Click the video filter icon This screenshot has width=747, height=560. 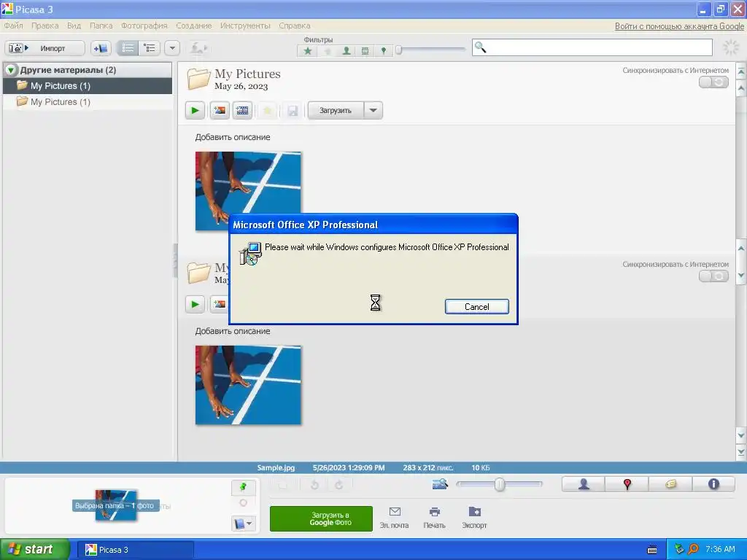click(x=365, y=50)
